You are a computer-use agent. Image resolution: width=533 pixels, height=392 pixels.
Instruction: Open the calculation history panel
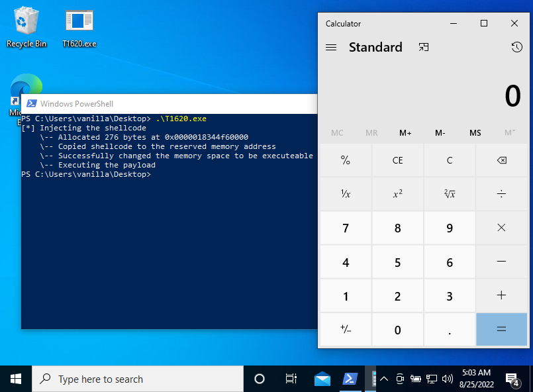516,47
